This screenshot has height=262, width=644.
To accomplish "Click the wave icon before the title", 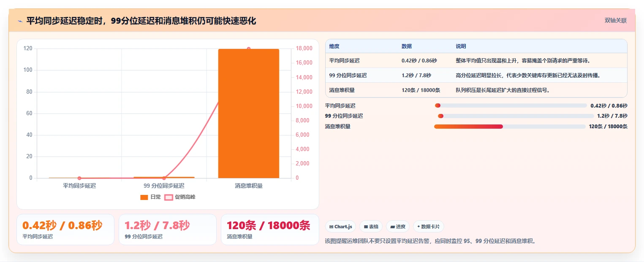I will [20, 21].
